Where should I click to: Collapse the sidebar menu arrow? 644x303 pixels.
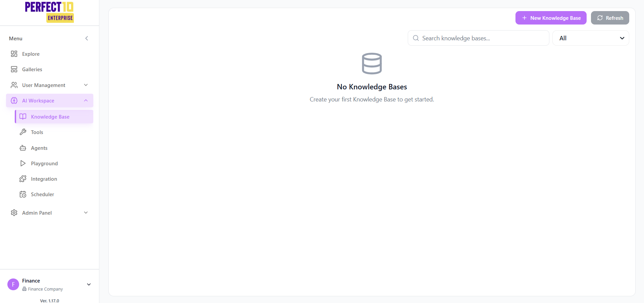pos(87,38)
